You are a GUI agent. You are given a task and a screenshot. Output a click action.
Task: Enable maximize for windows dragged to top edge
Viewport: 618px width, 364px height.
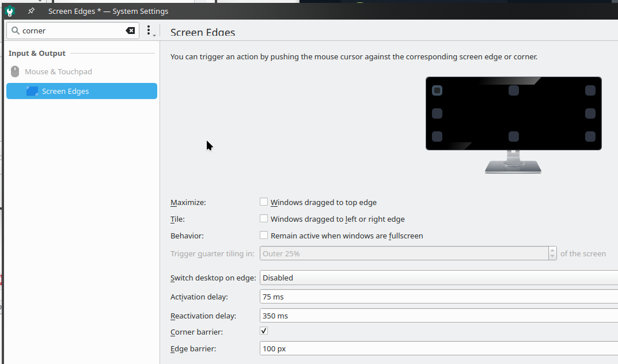[x=264, y=202]
